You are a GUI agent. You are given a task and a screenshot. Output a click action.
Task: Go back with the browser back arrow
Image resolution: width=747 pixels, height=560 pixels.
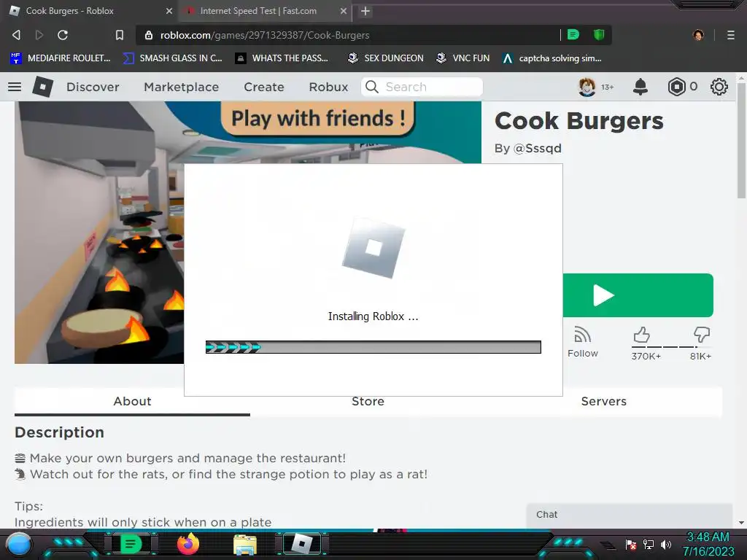(x=16, y=35)
